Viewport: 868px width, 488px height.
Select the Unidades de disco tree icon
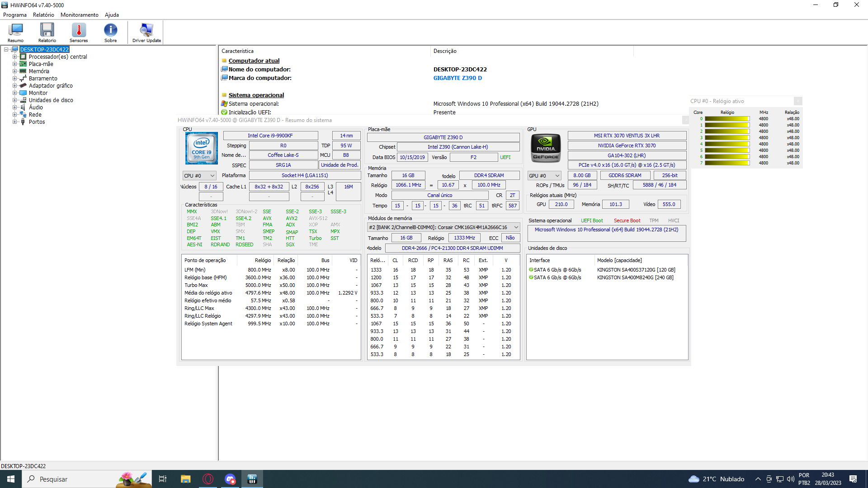click(23, 100)
